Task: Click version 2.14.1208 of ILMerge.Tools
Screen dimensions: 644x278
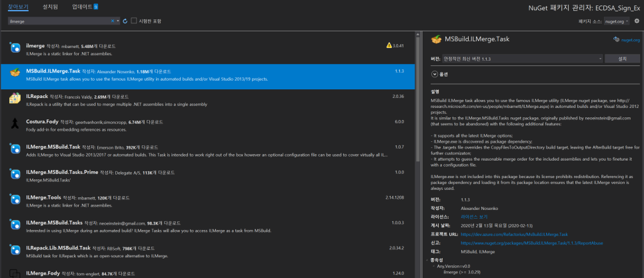Action: pyautogui.click(x=395, y=198)
